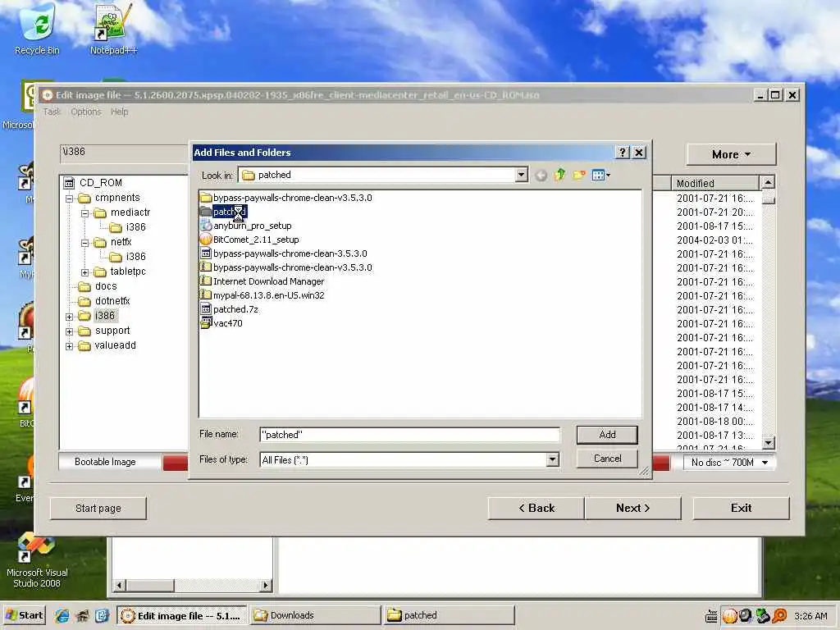The image size is (840, 630).
Task: Open the View menu icon in dialog
Action: click(x=601, y=175)
